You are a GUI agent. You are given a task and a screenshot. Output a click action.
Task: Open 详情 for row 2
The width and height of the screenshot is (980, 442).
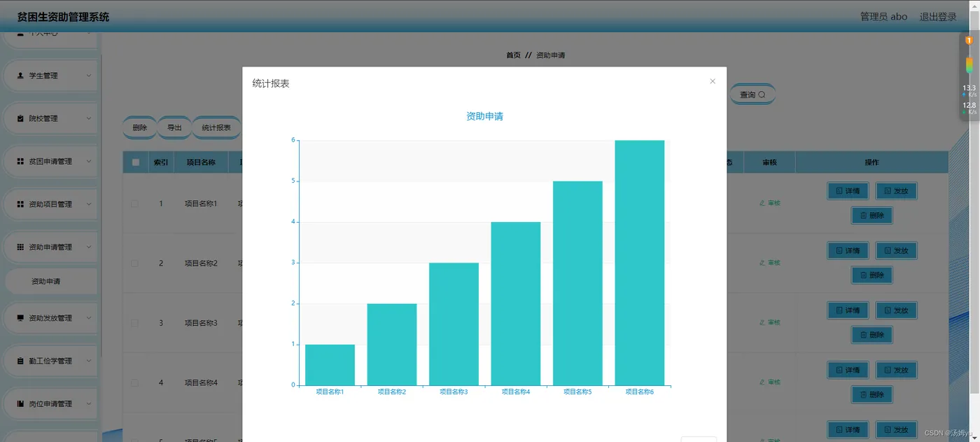point(848,250)
